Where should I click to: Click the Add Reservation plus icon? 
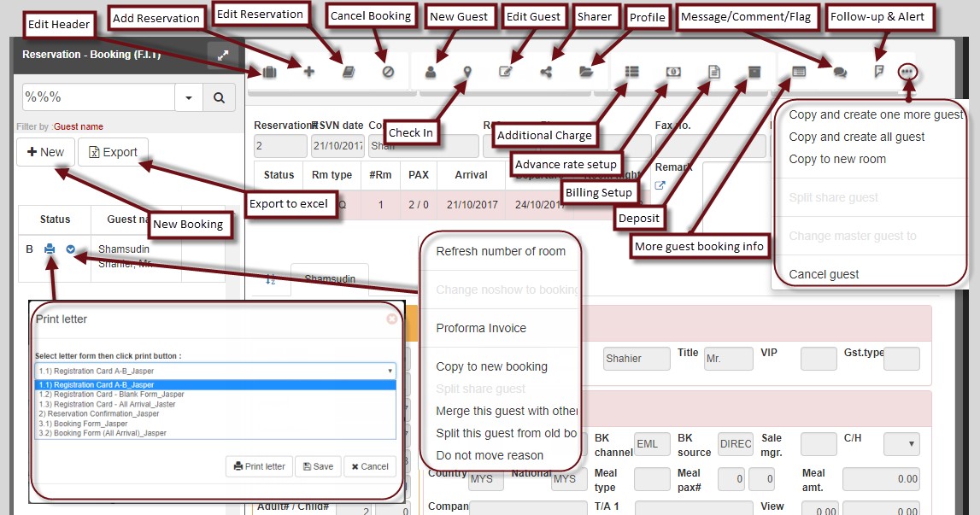(x=309, y=73)
